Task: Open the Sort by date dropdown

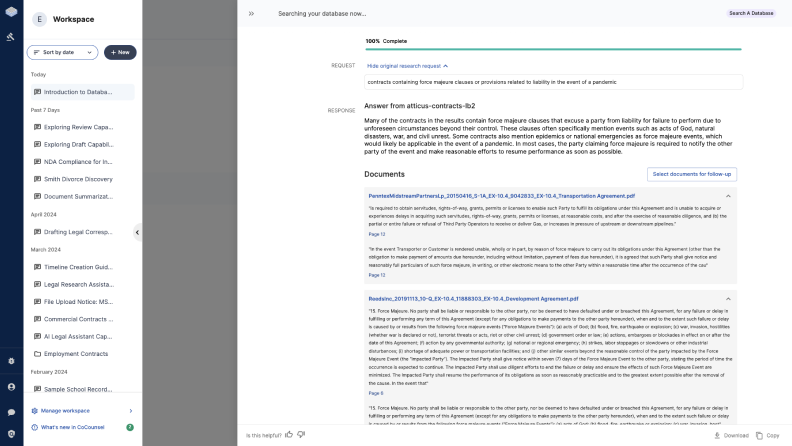Action: point(63,53)
